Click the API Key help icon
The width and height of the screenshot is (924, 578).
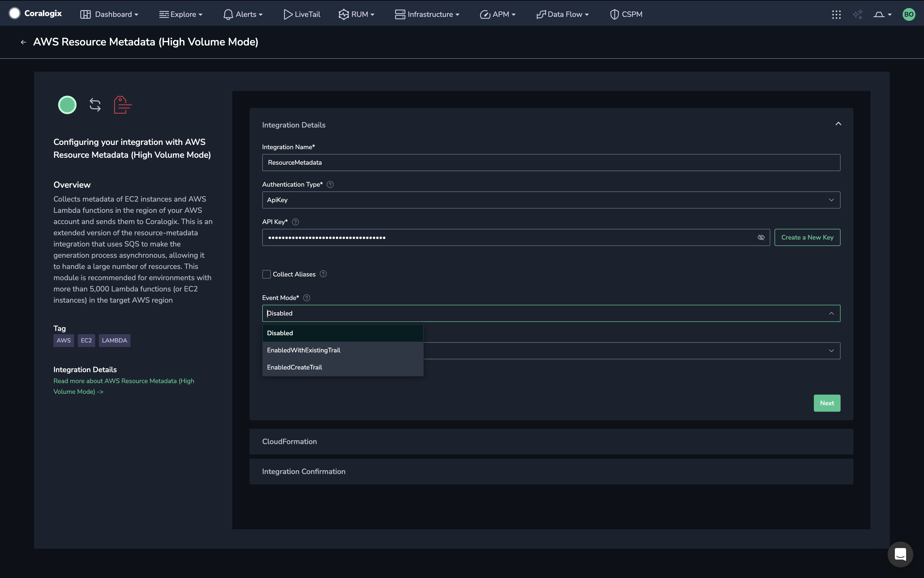click(295, 222)
